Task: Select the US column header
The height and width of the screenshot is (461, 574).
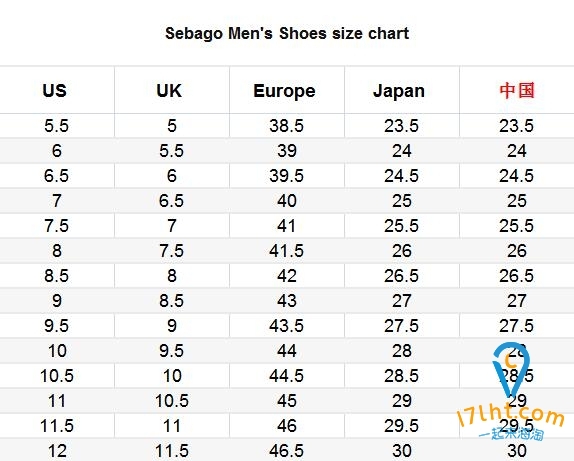Action: point(55,90)
